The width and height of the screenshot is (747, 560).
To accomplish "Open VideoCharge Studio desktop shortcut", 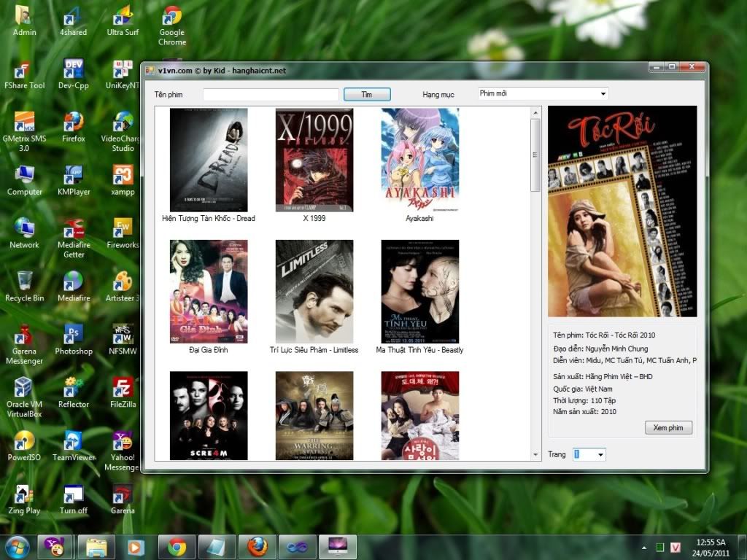I will pyautogui.click(x=120, y=131).
